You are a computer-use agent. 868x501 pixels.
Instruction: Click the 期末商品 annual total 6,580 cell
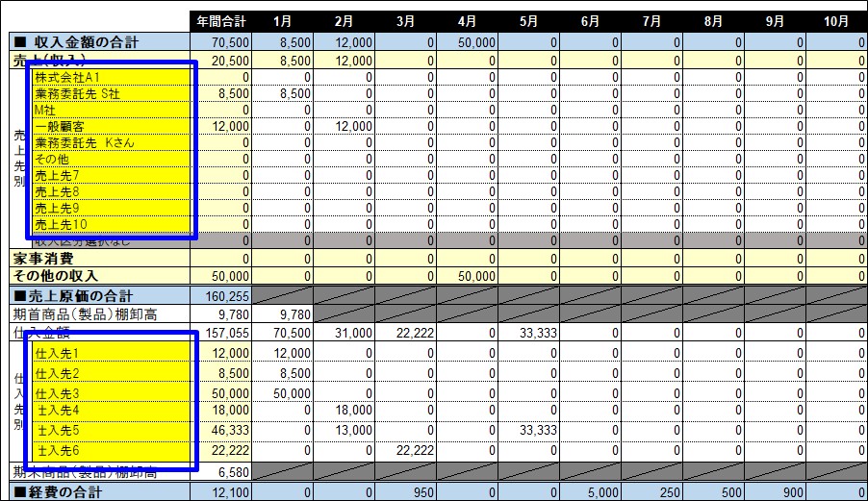(220, 472)
